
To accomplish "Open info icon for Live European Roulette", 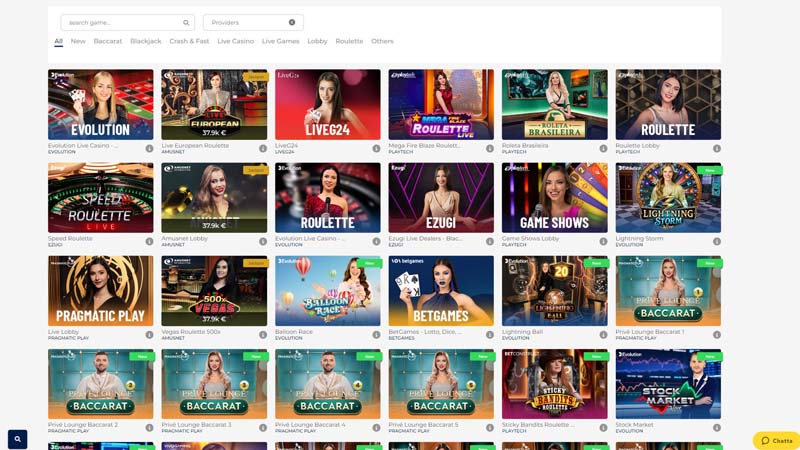I will pyautogui.click(x=263, y=148).
